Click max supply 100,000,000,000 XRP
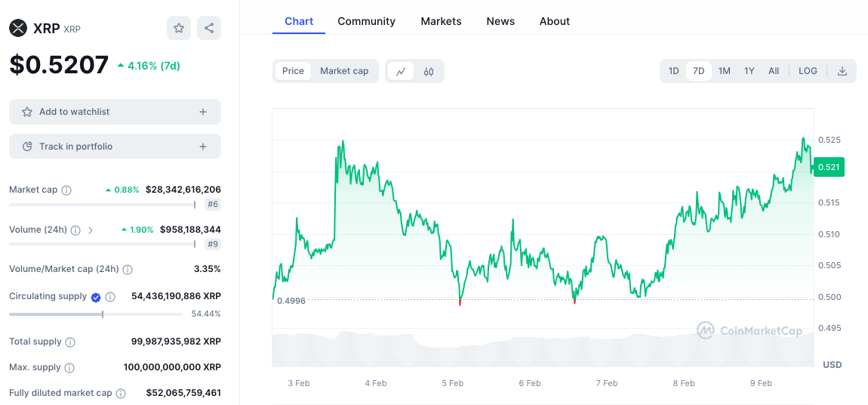Image resolution: width=868 pixels, height=405 pixels. [172, 367]
